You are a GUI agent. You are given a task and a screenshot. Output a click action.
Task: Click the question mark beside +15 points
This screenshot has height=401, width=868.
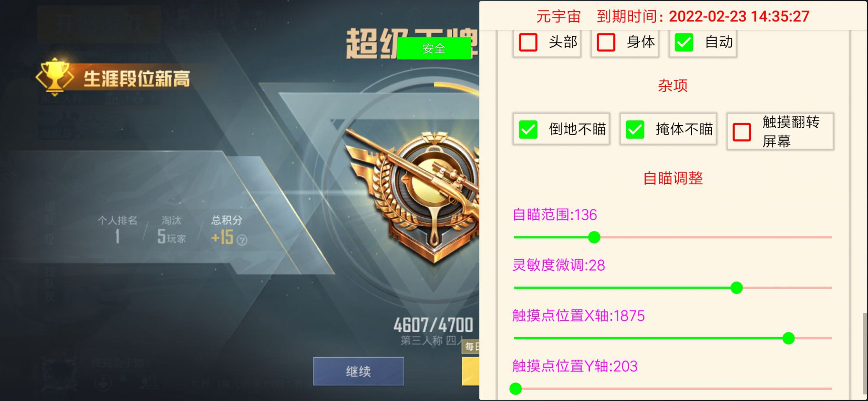point(242,240)
